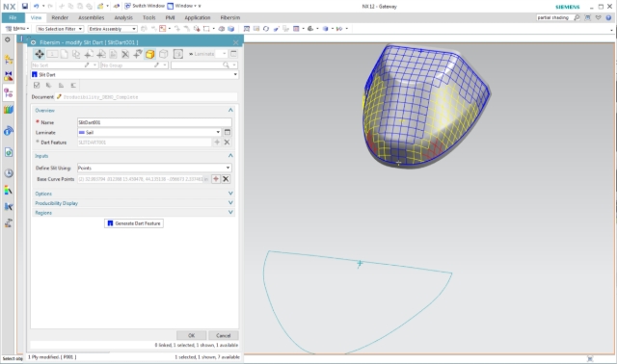
Task: Click red plus to add Base Curve Points
Action: pos(216,179)
